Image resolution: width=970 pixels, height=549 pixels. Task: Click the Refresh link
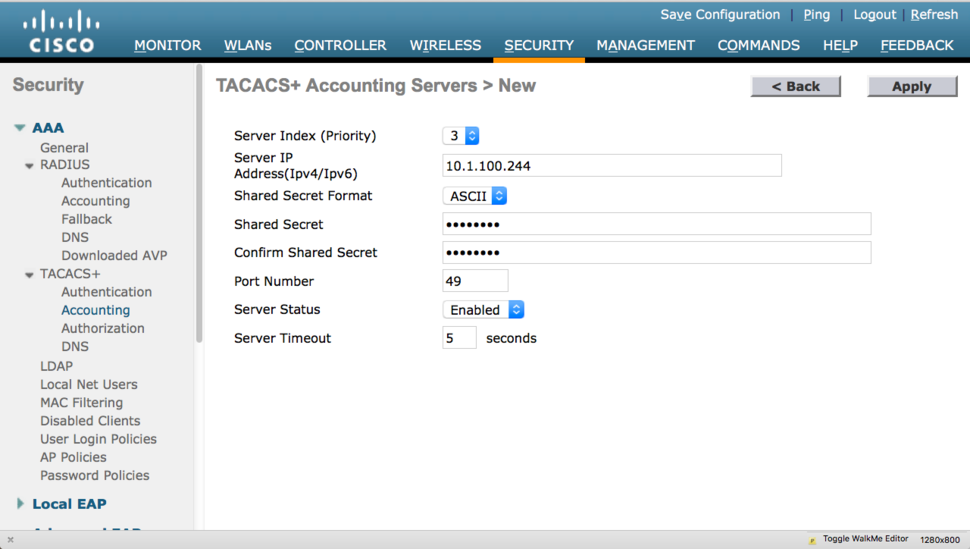click(934, 14)
